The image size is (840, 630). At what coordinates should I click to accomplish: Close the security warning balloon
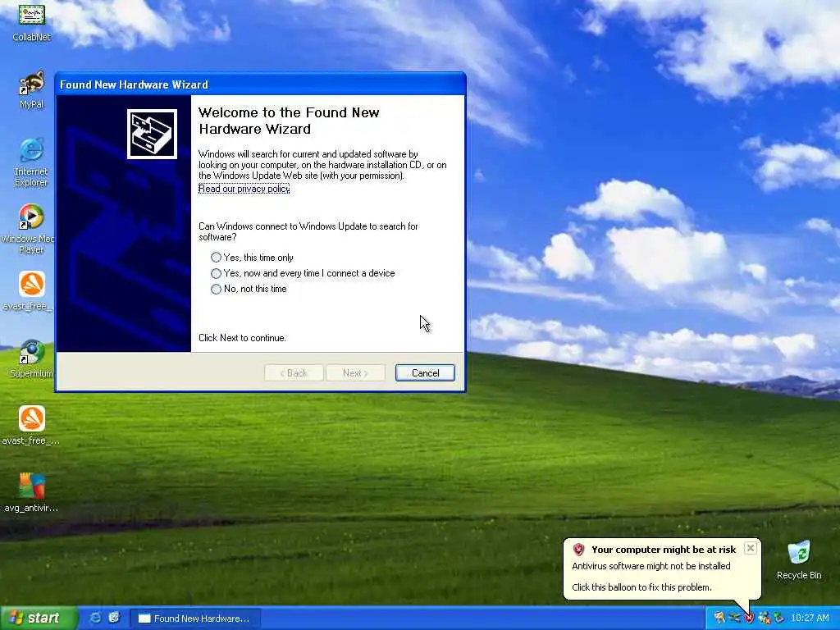[x=751, y=548]
